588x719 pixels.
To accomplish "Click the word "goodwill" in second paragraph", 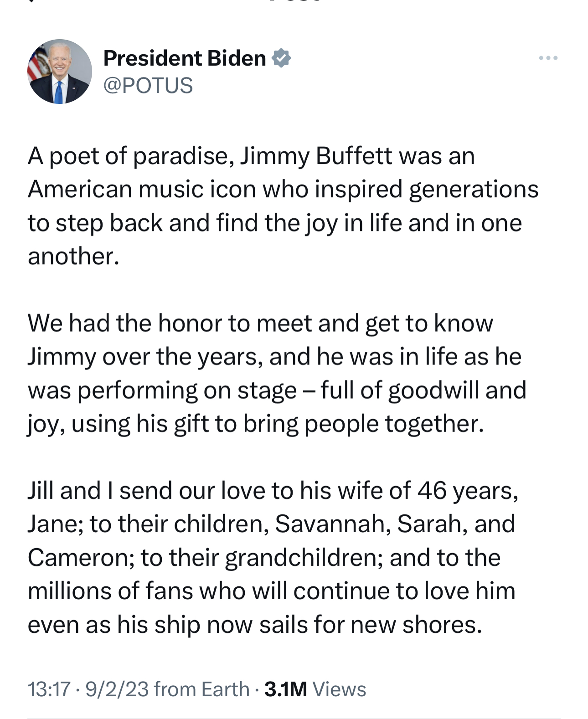I will 433,390.
